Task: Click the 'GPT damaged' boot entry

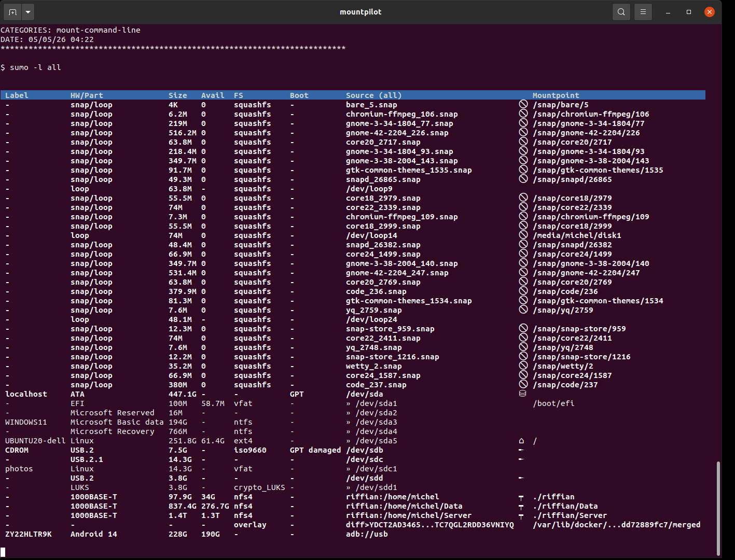Action: [315, 450]
